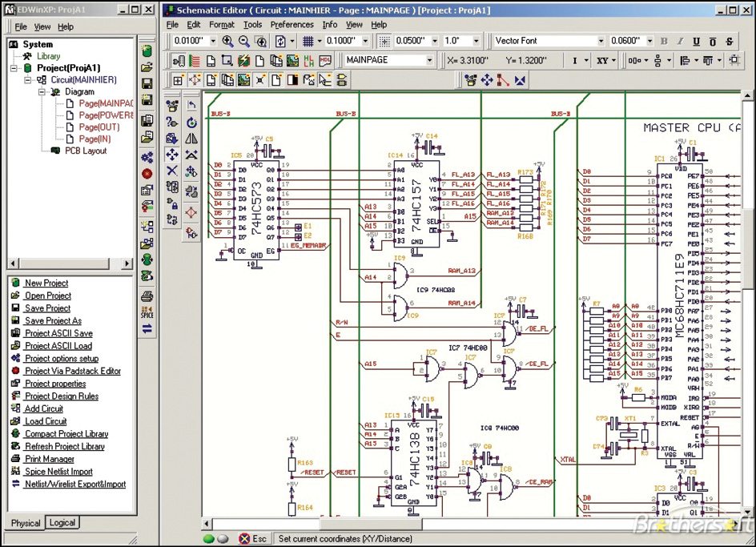Click the printer icon in project toolbar
This screenshot has width=756, height=547.
tap(147, 296)
